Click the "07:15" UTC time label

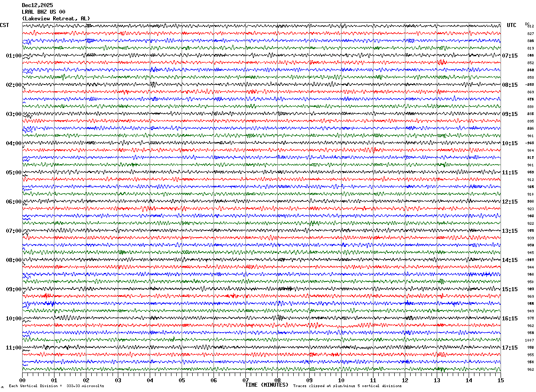click(510, 56)
